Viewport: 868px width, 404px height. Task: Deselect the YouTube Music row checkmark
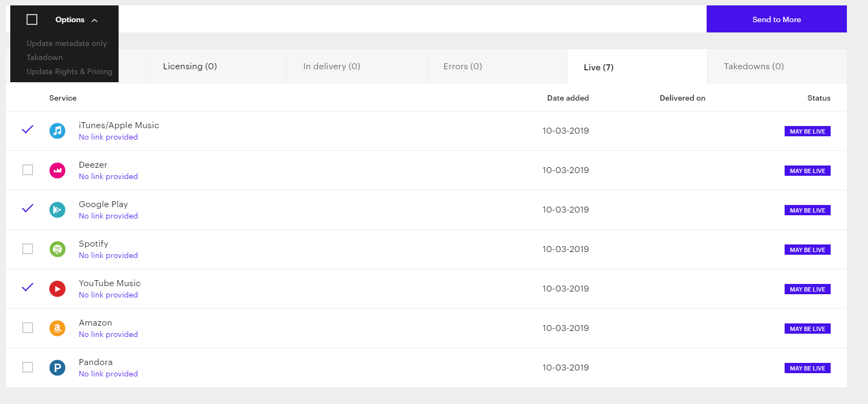click(28, 287)
